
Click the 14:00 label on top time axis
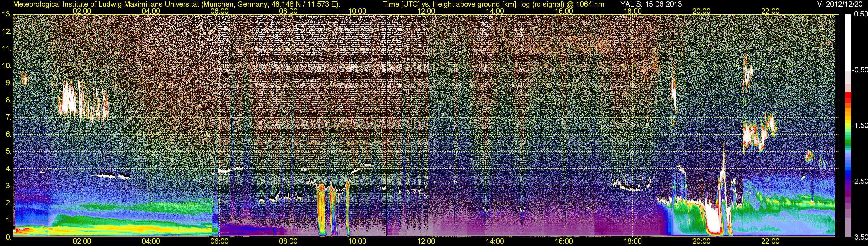tap(495, 11)
